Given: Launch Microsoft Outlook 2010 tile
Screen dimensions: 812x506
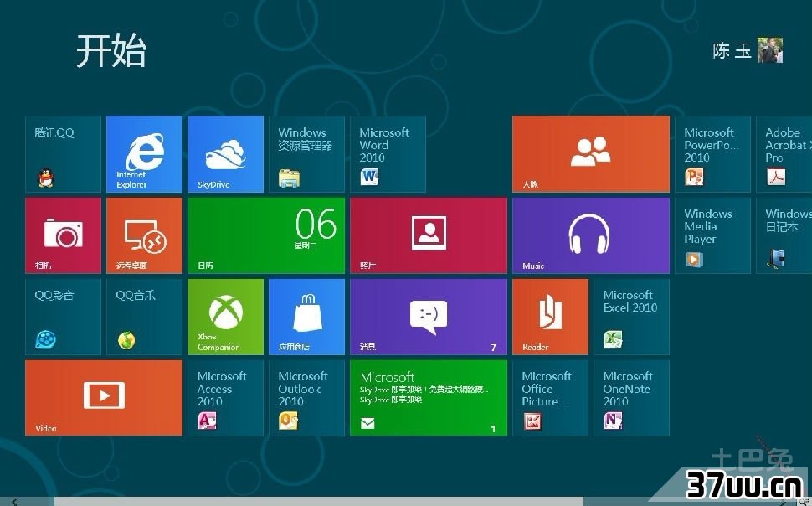Looking at the screenshot, I should pyautogui.click(x=306, y=398).
